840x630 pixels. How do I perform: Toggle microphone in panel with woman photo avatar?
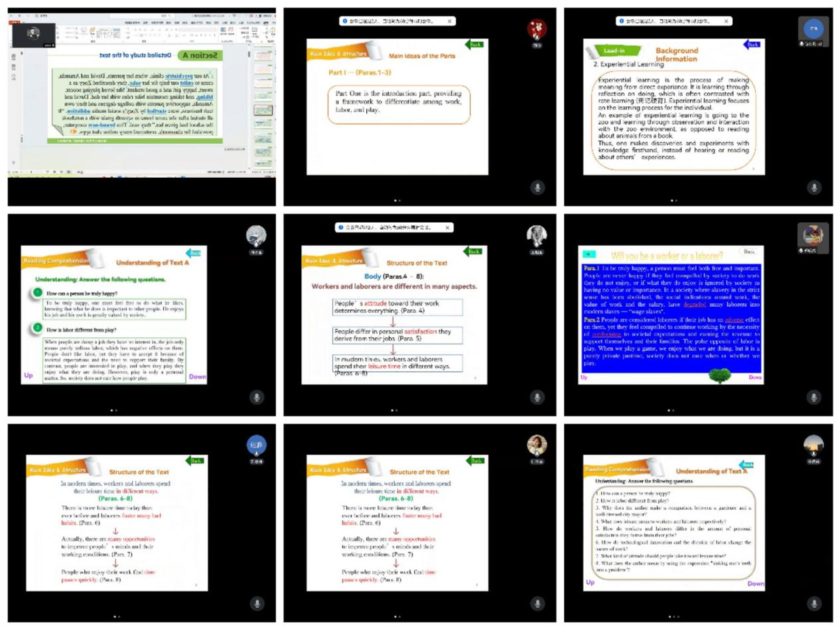pos(537,603)
